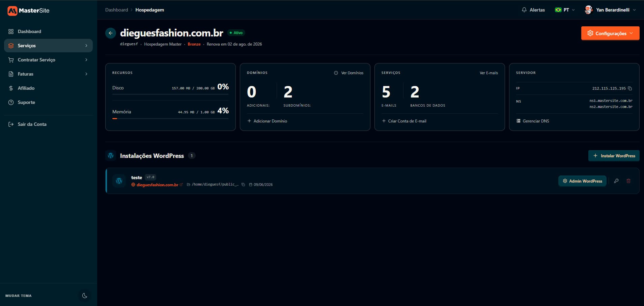Click the user avatar picture
644x306 pixels.
(x=589, y=10)
